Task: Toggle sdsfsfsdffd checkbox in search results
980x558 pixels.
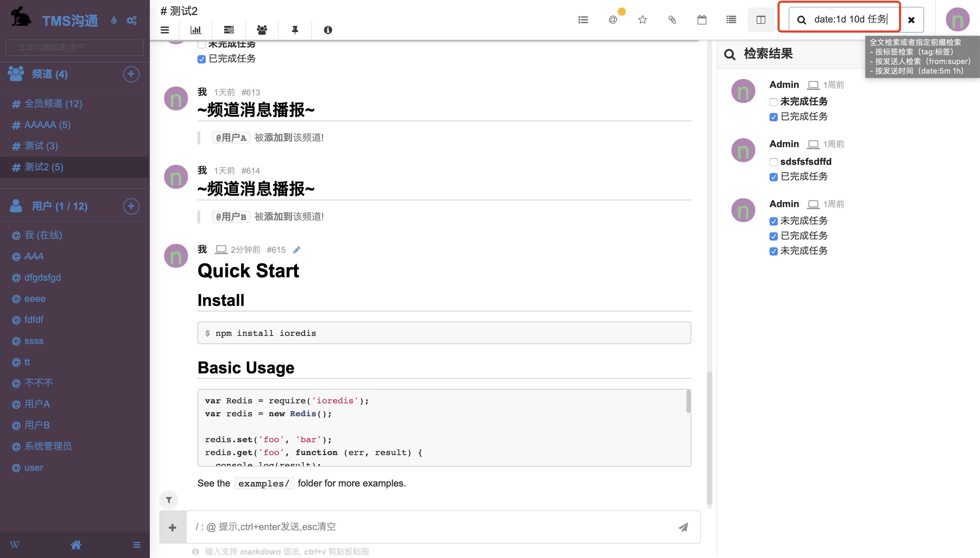Action: pos(773,162)
